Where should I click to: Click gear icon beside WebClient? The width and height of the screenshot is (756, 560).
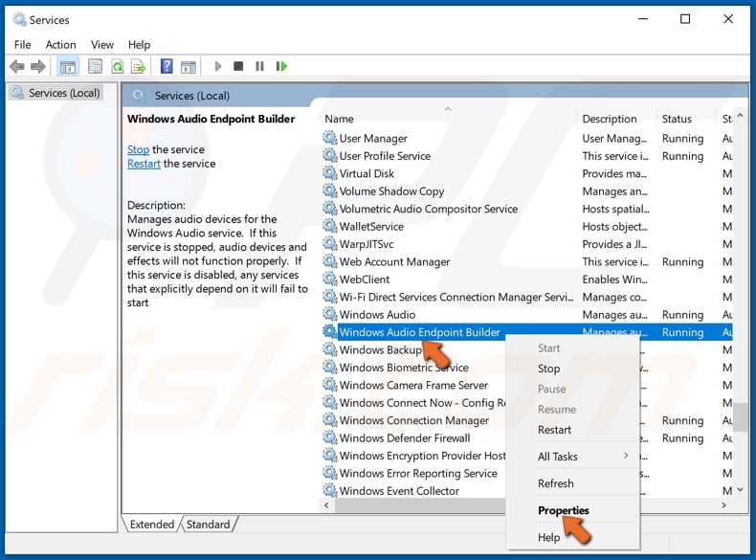(x=330, y=279)
